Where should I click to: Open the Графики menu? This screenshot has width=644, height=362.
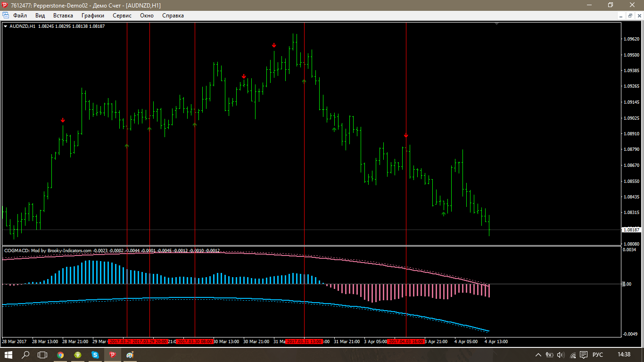click(x=92, y=16)
